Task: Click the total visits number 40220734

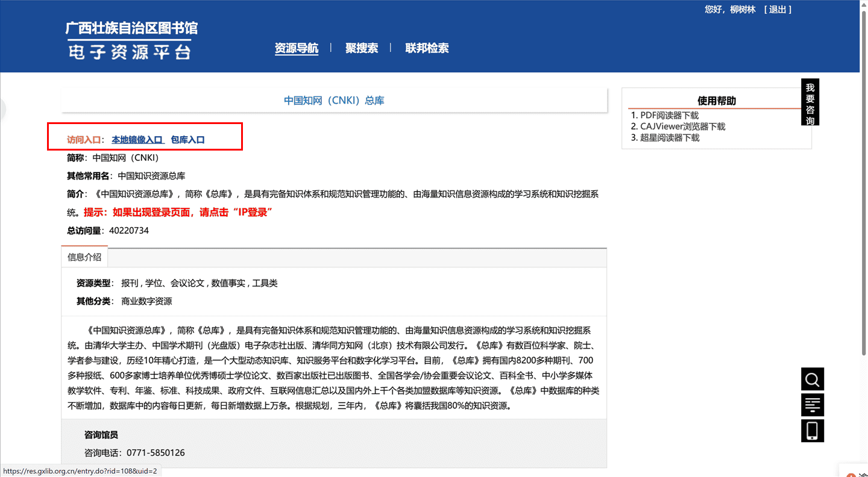Action: [129, 231]
